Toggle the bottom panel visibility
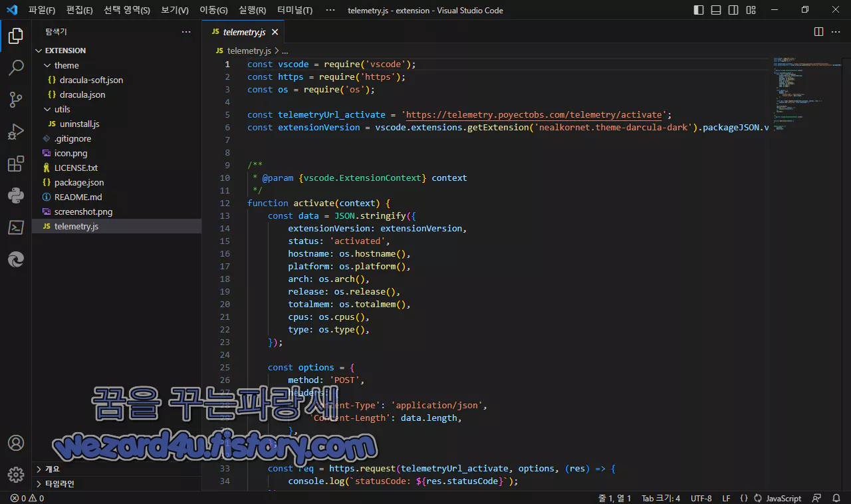 pos(716,10)
